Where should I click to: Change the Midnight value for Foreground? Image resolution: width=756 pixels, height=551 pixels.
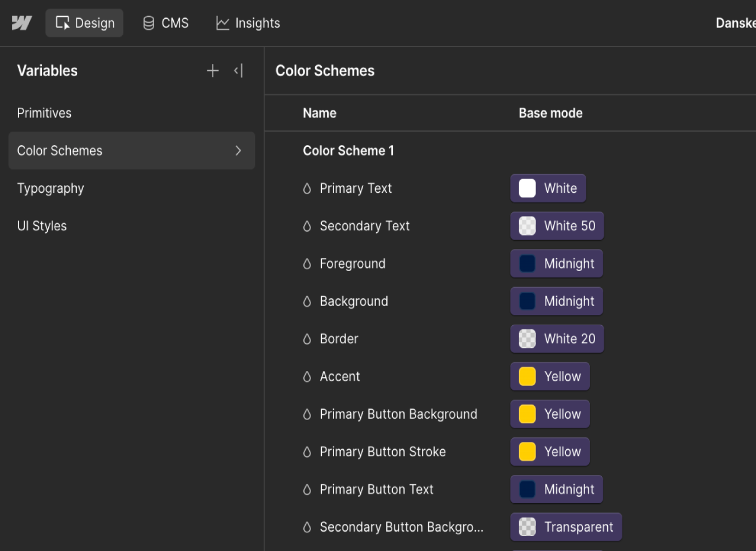(557, 264)
